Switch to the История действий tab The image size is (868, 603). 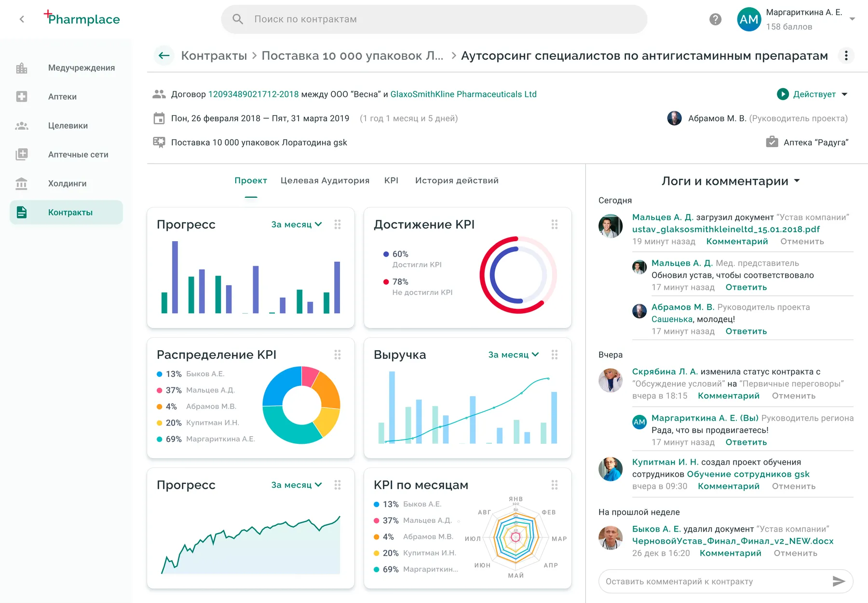457,180
